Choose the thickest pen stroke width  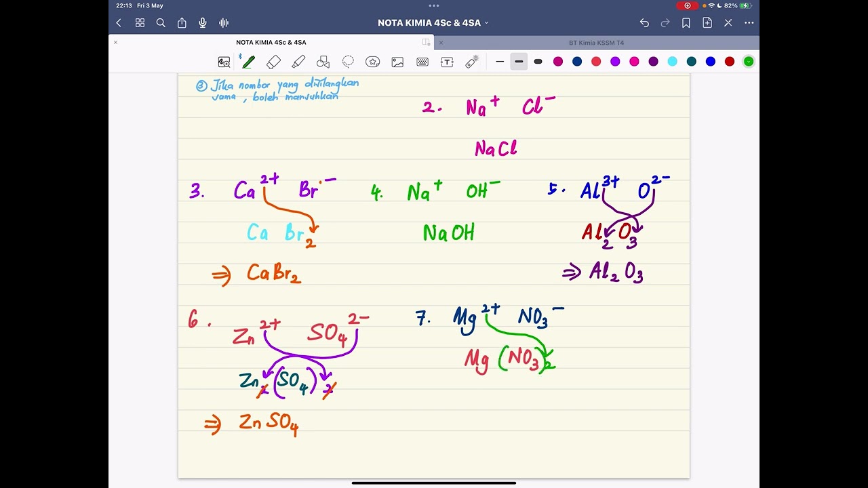click(538, 62)
